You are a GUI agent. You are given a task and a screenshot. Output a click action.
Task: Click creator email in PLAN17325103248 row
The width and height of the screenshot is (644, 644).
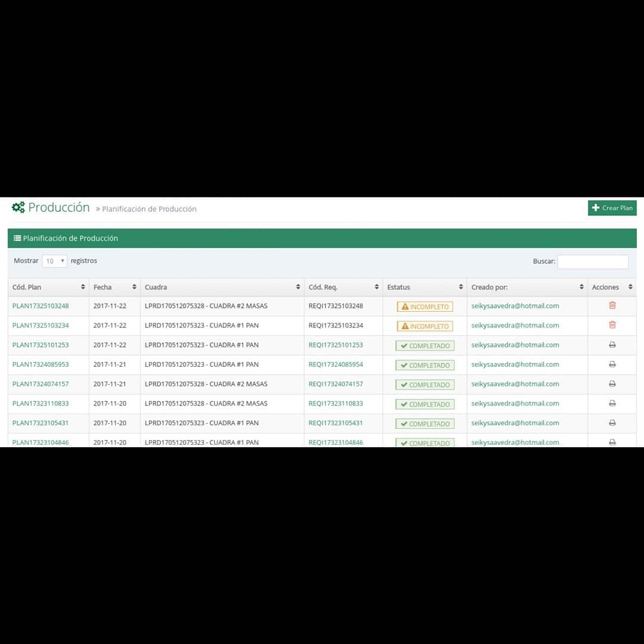[515, 306]
